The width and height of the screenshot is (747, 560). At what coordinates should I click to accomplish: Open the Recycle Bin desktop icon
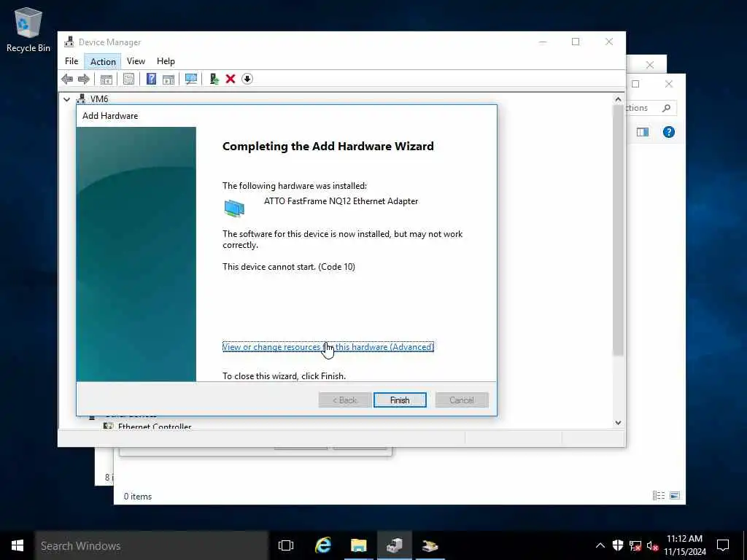click(28, 29)
